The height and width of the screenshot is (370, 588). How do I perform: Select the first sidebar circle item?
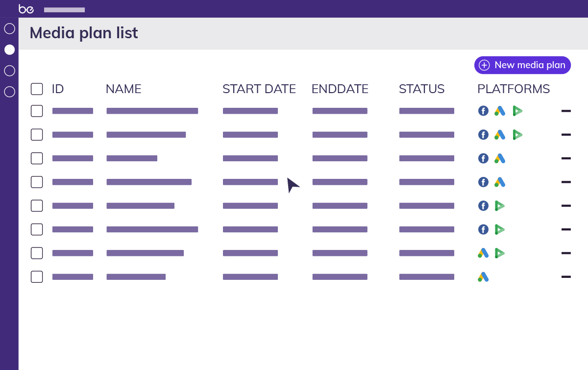point(9,28)
